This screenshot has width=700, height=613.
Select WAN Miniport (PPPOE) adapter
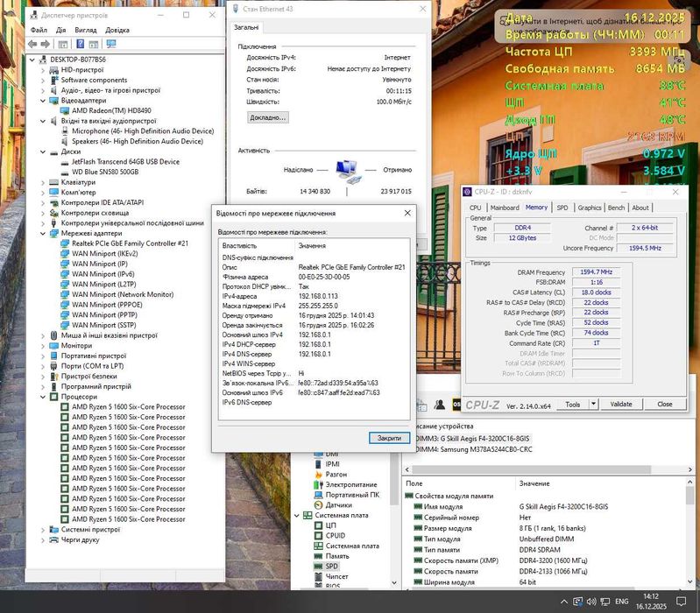click(x=107, y=305)
